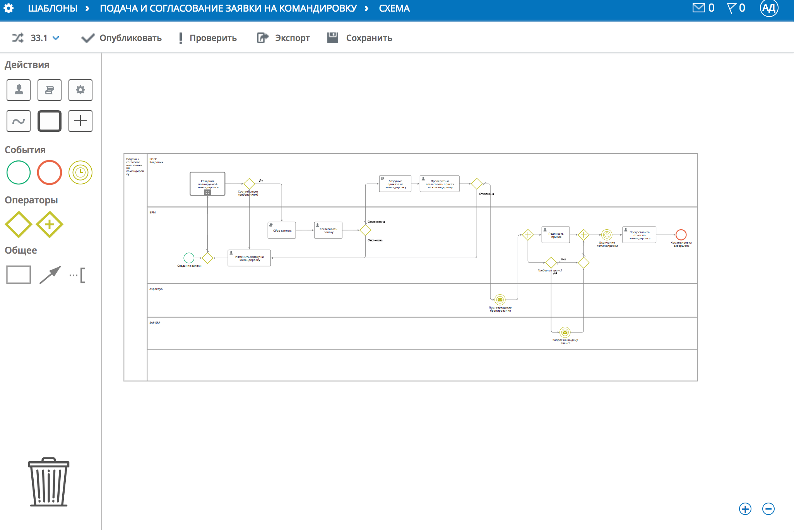Pick the timer event icon
The height and width of the screenshot is (532, 794).
[x=80, y=172]
